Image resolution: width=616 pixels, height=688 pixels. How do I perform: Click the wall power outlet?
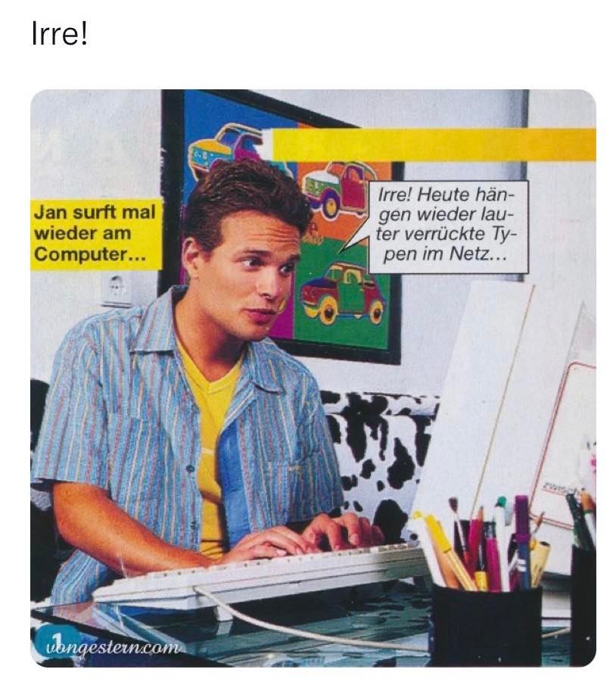click(x=117, y=289)
